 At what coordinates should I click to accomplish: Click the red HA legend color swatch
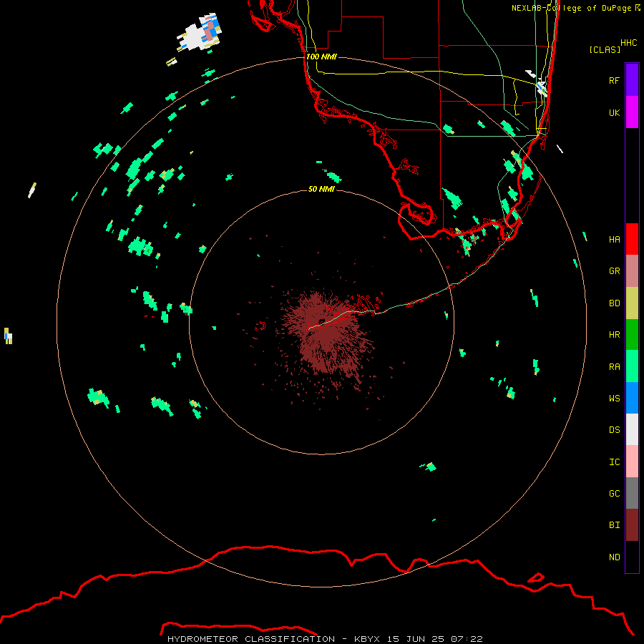(632, 239)
